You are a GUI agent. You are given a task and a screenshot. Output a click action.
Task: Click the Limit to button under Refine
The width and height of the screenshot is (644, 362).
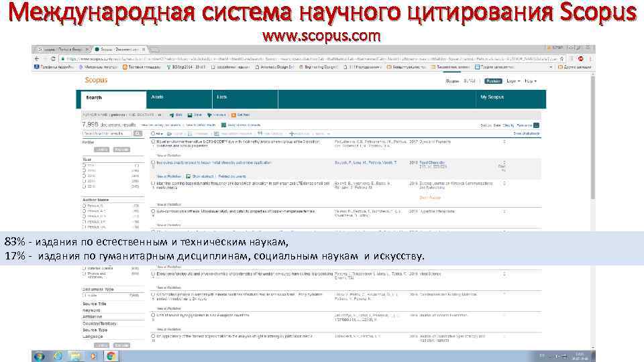(101, 149)
